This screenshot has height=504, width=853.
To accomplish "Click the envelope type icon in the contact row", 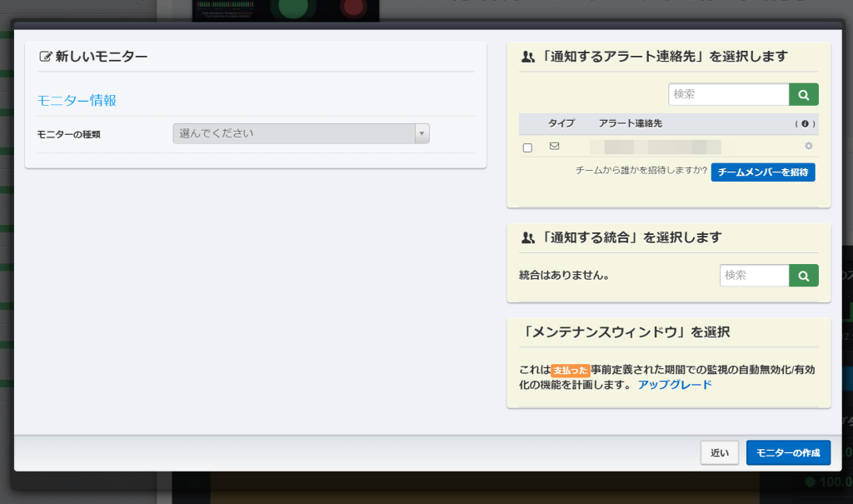I will click(x=554, y=147).
